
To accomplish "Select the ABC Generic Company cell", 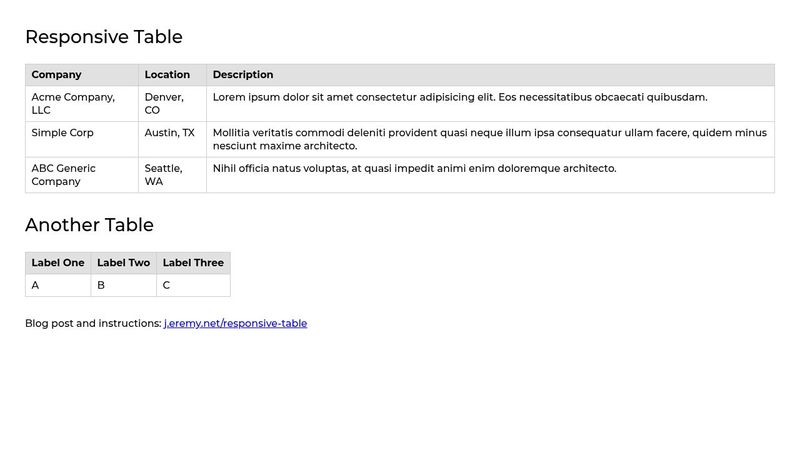I will pyautogui.click(x=64, y=175).
